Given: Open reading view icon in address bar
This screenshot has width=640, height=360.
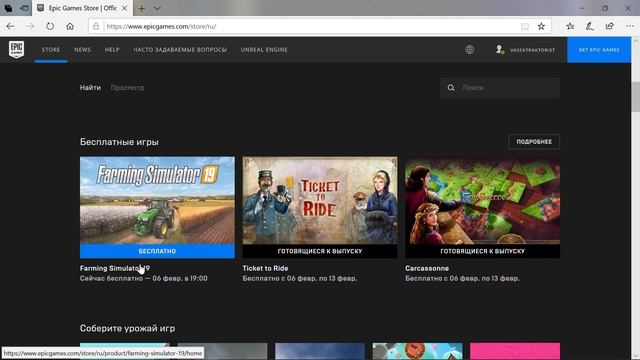Looking at the screenshot, I should tap(525, 27).
